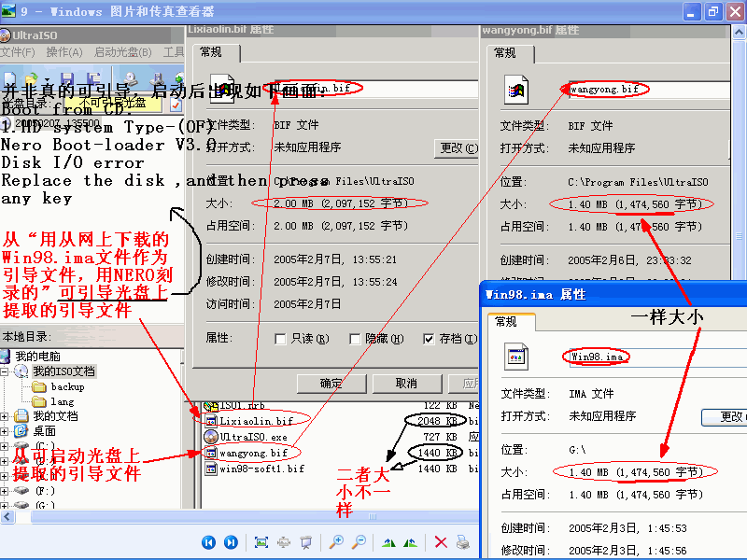This screenshot has height=560, width=747.
Task: Click the 我的文档 folder icon
Action: pos(21,415)
